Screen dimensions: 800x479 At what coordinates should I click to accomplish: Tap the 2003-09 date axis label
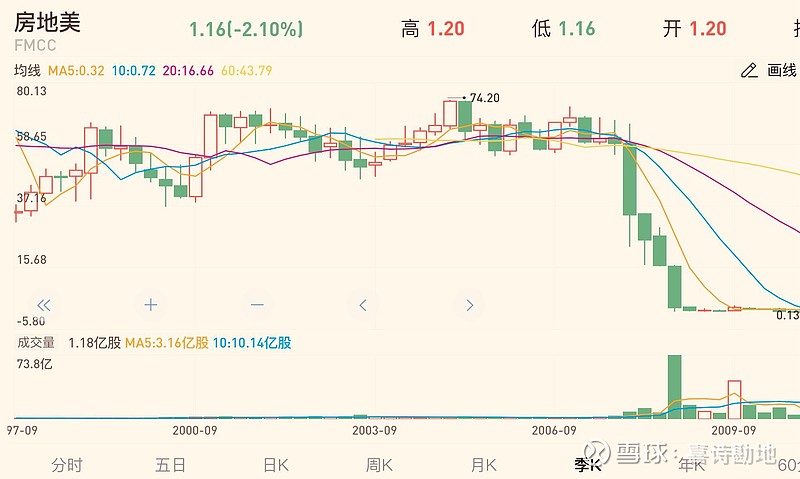coord(374,431)
